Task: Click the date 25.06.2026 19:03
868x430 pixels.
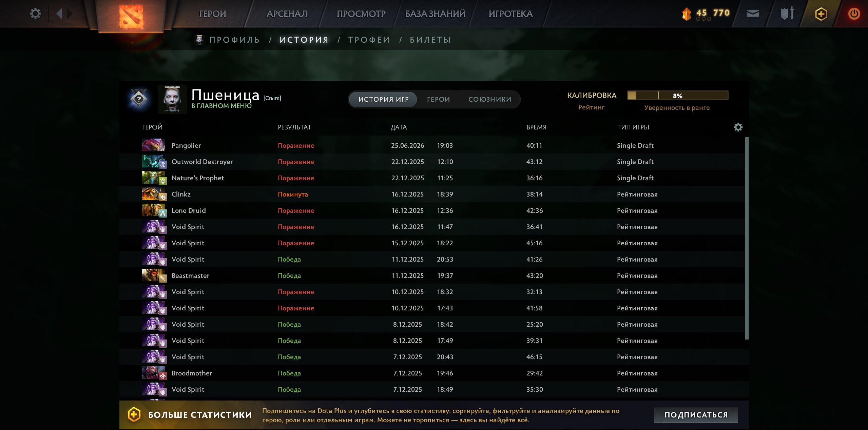Action: point(422,145)
